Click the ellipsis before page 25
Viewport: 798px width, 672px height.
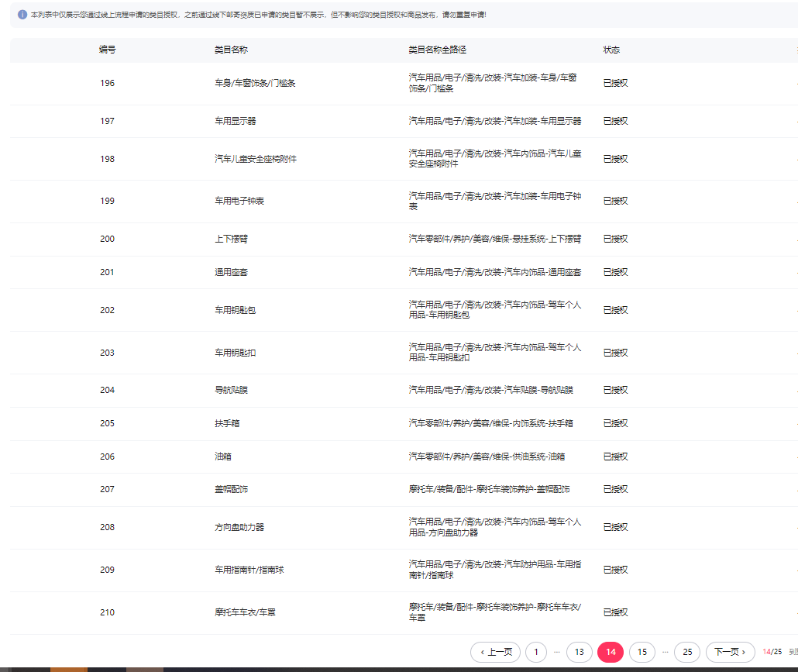(x=665, y=652)
